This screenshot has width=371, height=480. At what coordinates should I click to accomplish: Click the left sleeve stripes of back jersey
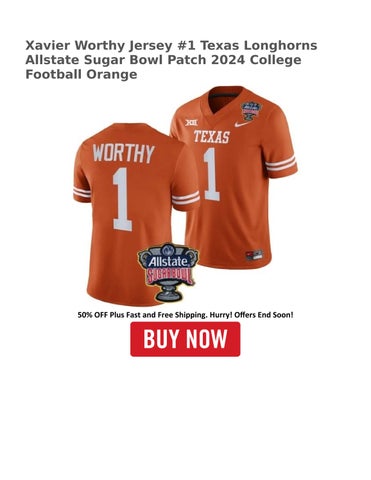(82, 193)
